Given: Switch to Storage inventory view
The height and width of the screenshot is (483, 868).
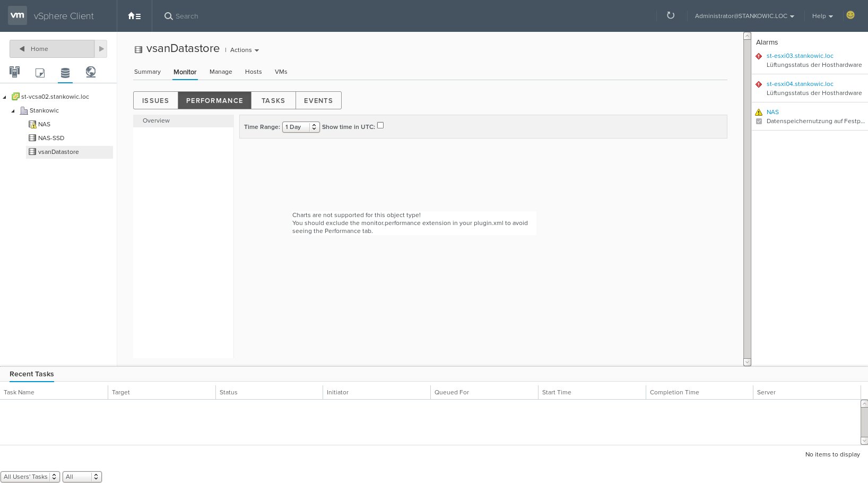Looking at the screenshot, I should [65, 72].
